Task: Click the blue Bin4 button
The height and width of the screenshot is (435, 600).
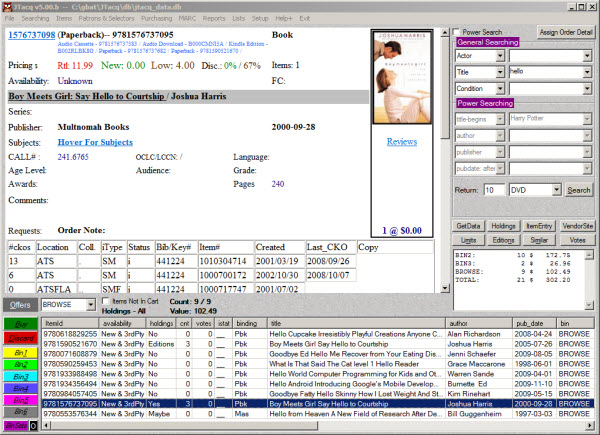Action: coord(21,388)
